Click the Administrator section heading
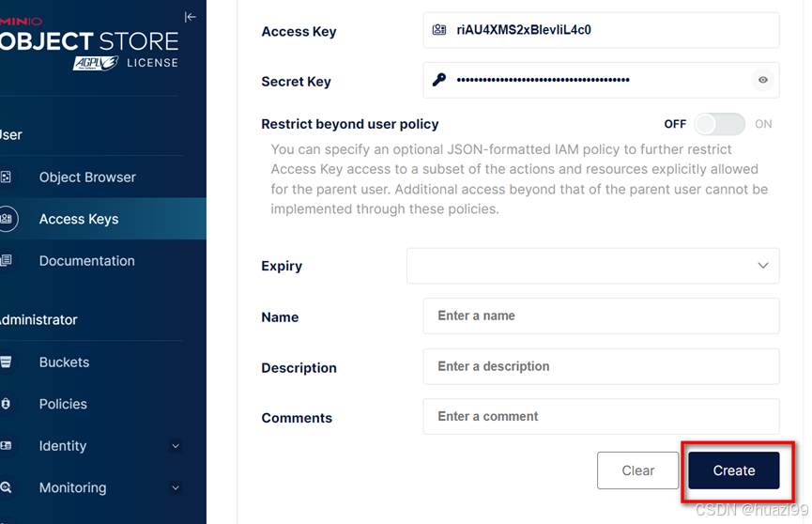 [x=38, y=320]
